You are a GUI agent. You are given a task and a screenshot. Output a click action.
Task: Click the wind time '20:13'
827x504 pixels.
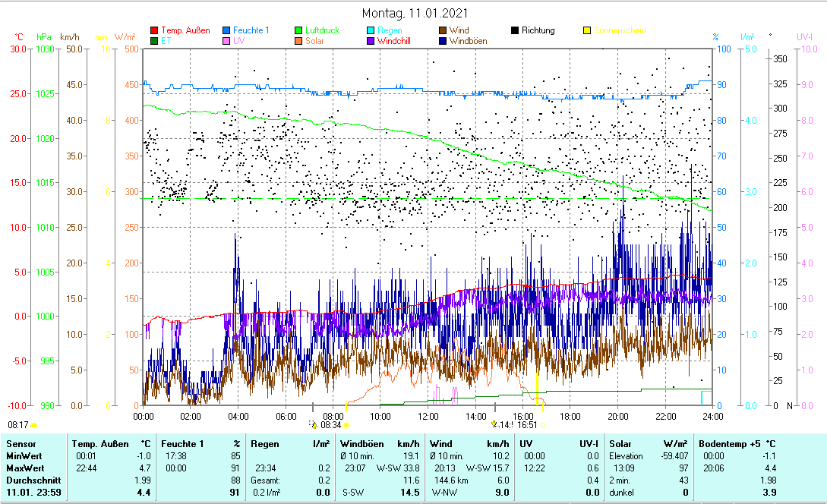click(x=444, y=468)
